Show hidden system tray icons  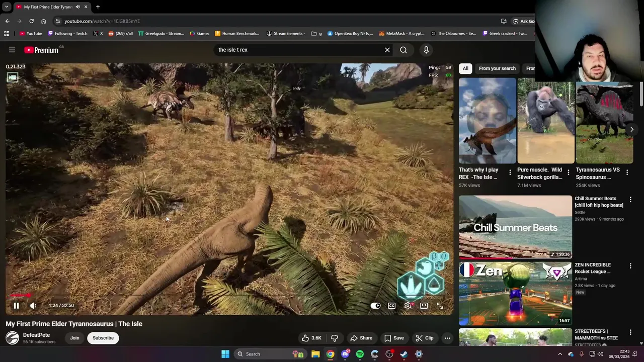(560, 354)
